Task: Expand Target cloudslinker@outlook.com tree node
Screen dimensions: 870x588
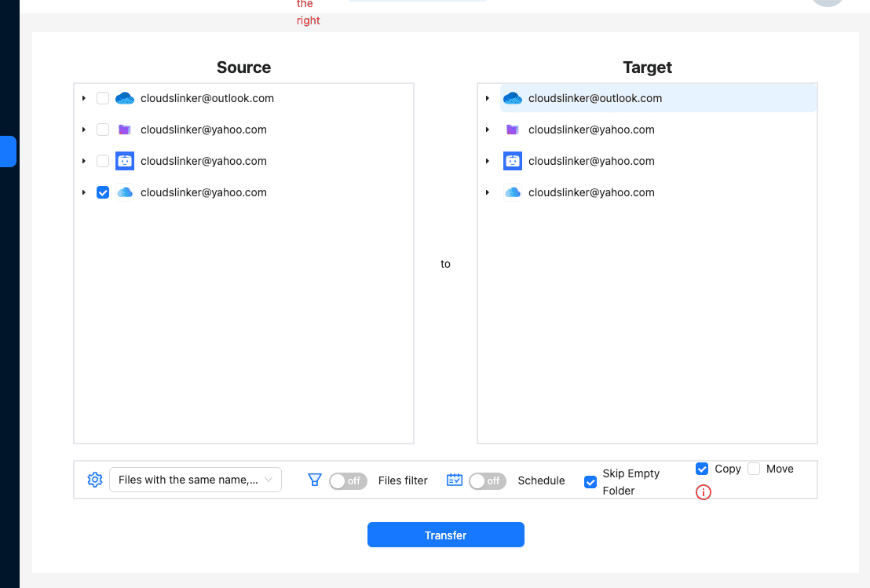Action: pyautogui.click(x=487, y=98)
